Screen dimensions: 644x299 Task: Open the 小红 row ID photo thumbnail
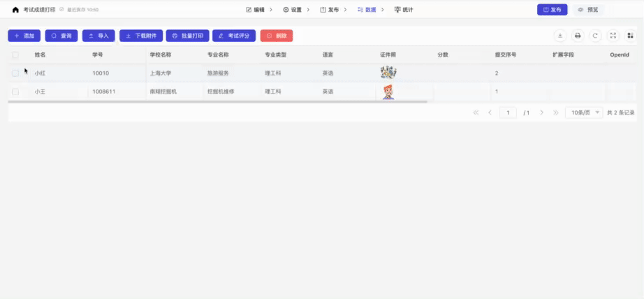click(x=388, y=73)
